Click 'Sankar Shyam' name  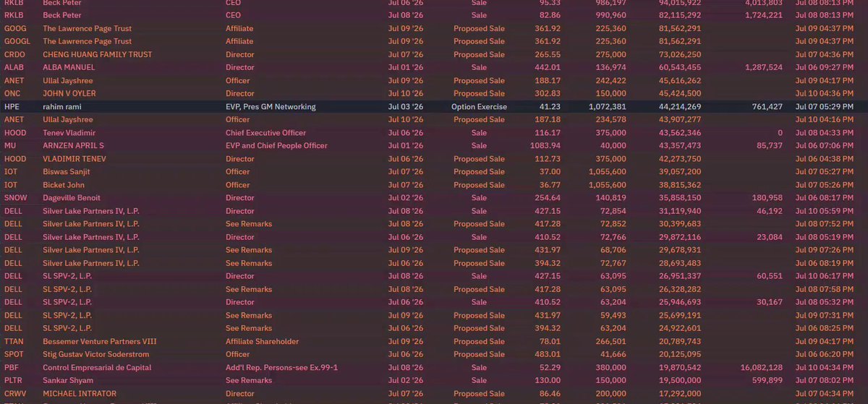(x=69, y=379)
